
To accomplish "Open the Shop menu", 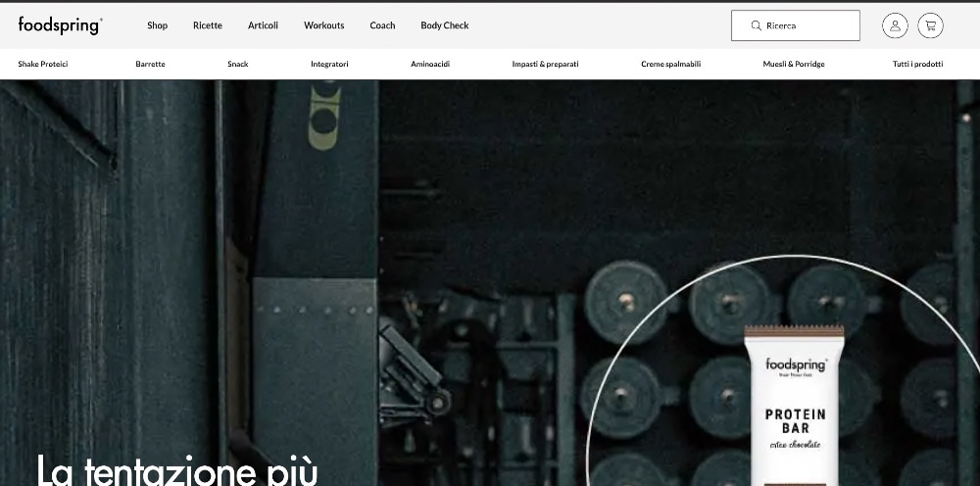I will point(157,25).
